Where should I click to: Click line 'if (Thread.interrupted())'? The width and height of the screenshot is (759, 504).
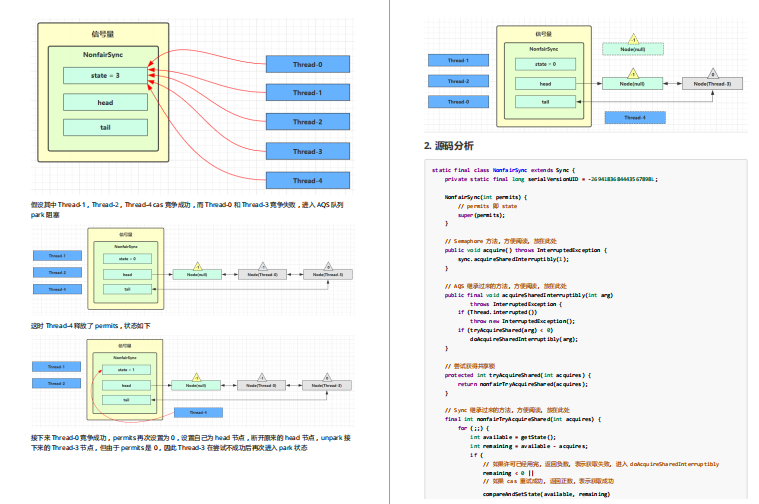click(497, 312)
